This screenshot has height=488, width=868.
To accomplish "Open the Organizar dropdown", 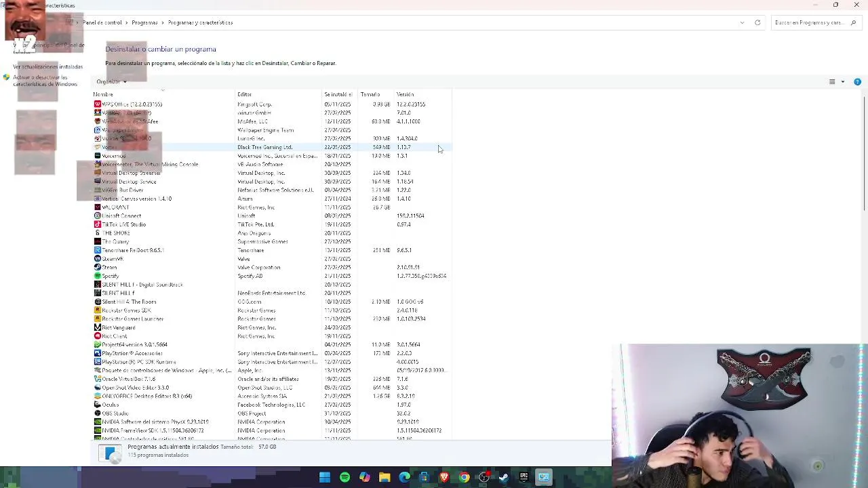I will tap(111, 82).
